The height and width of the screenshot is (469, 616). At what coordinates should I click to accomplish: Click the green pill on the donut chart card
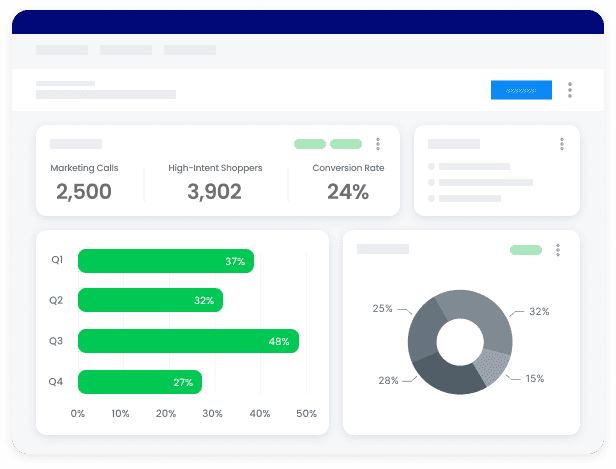526,250
